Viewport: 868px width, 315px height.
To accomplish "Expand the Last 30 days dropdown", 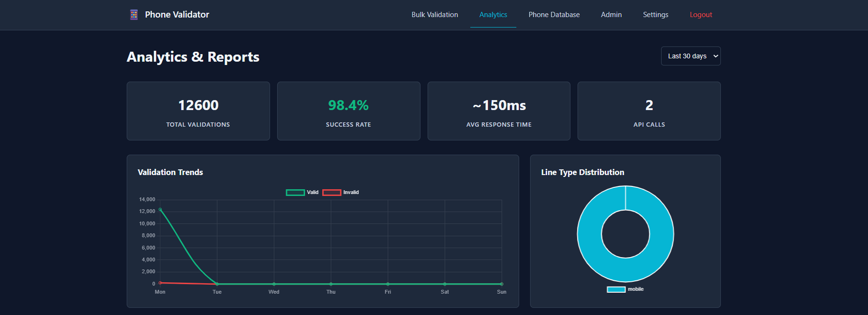I will [x=691, y=56].
